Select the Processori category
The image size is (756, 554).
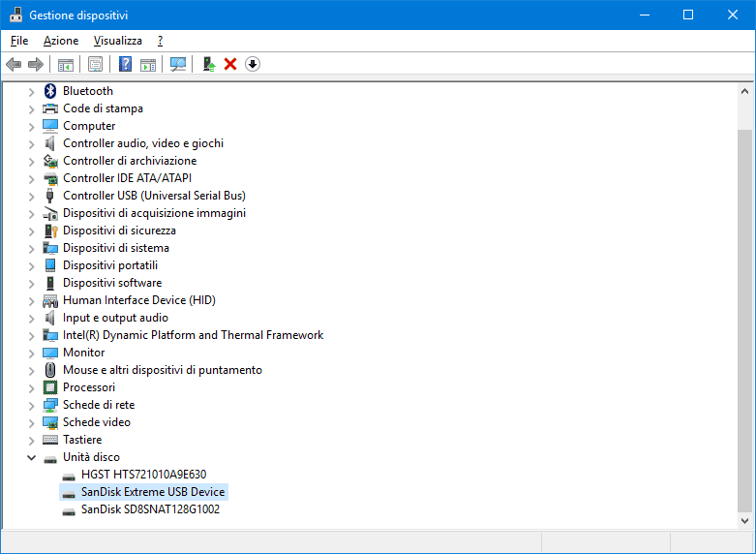[89, 387]
